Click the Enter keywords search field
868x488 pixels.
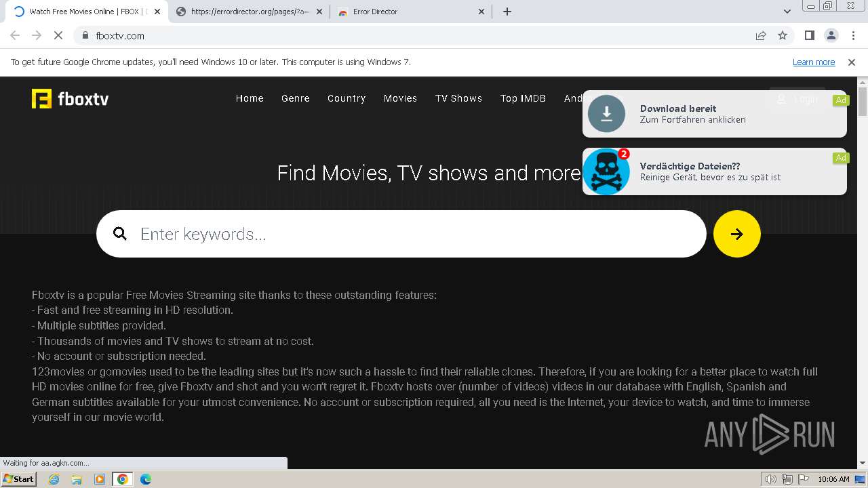pyautogui.click(x=401, y=234)
